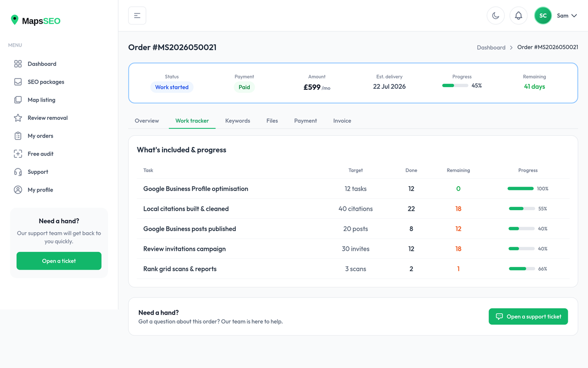Viewport: 588px width, 368px height.
Task: Click the £599 /mo amount
Action: (317, 87)
